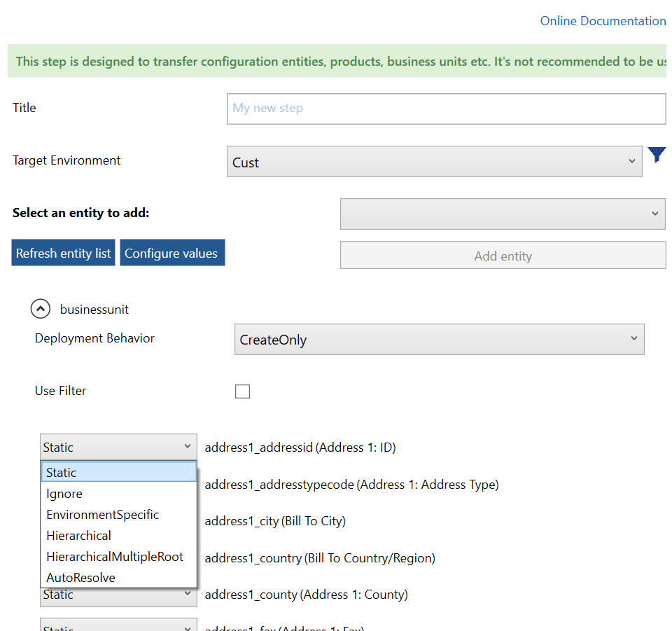Click the blue filter funnel icon
The image size is (672, 631).
click(x=657, y=155)
